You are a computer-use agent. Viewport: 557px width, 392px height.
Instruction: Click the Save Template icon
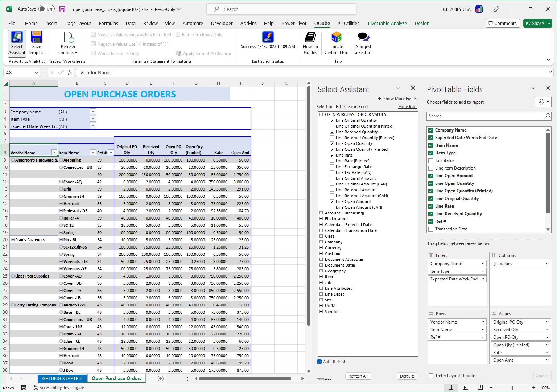coord(36,43)
